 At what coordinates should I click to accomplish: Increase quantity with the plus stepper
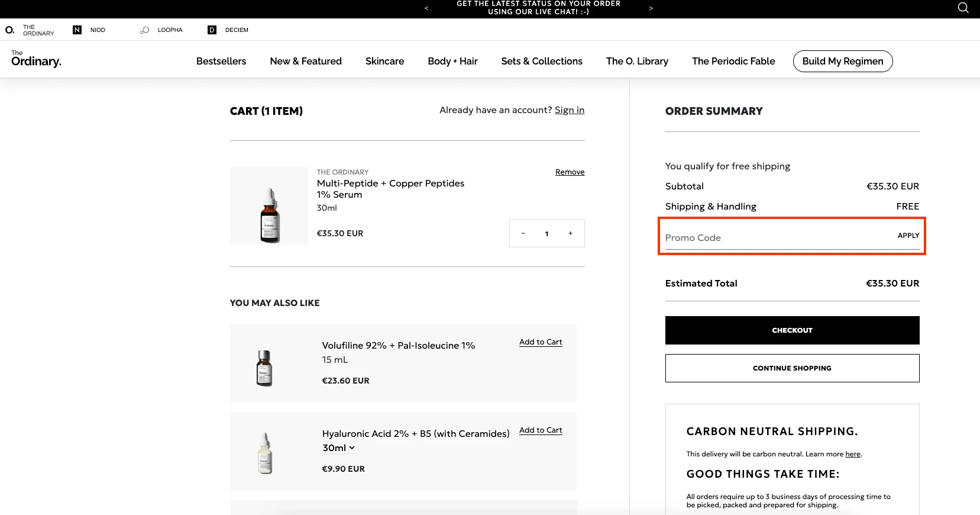tap(570, 233)
